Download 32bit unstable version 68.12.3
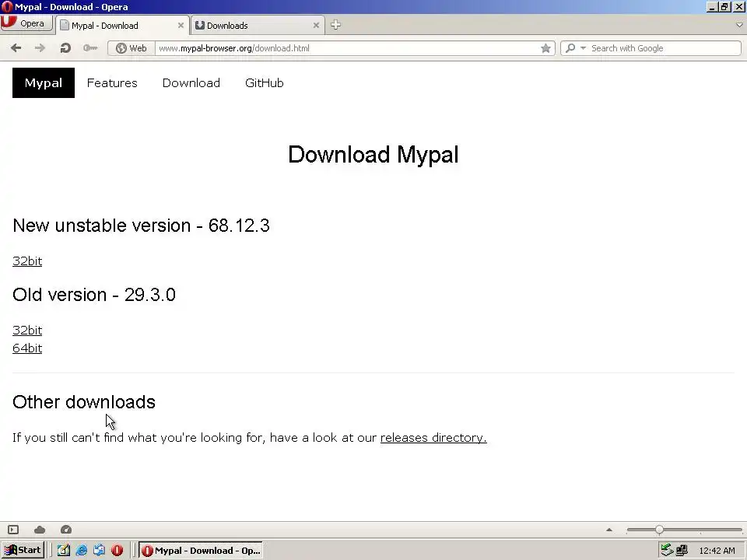 27,261
